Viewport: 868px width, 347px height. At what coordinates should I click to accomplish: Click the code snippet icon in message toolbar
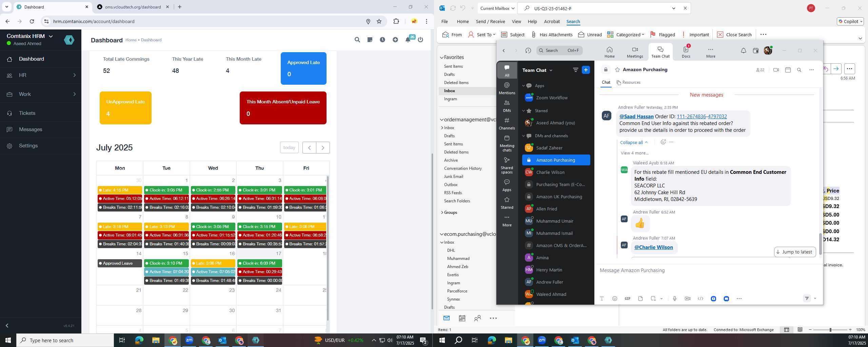(701, 299)
